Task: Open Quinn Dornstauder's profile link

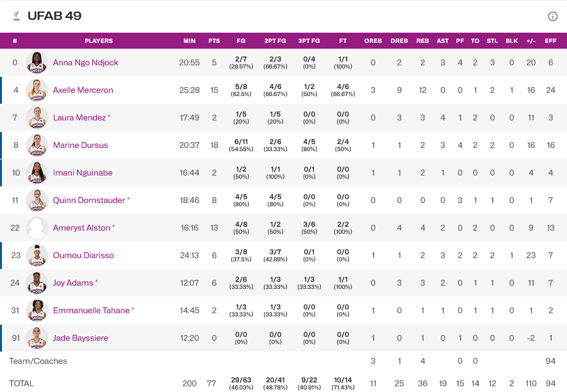Action: [x=89, y=200]
